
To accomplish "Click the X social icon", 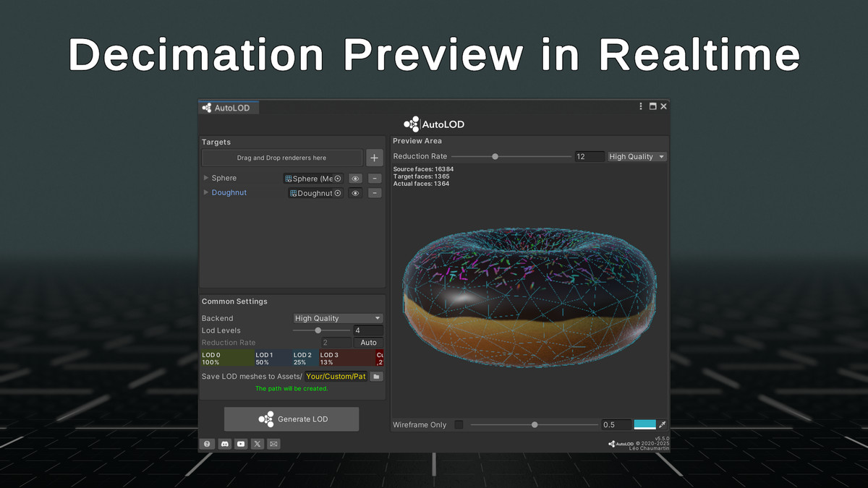I will click(258, 444).
